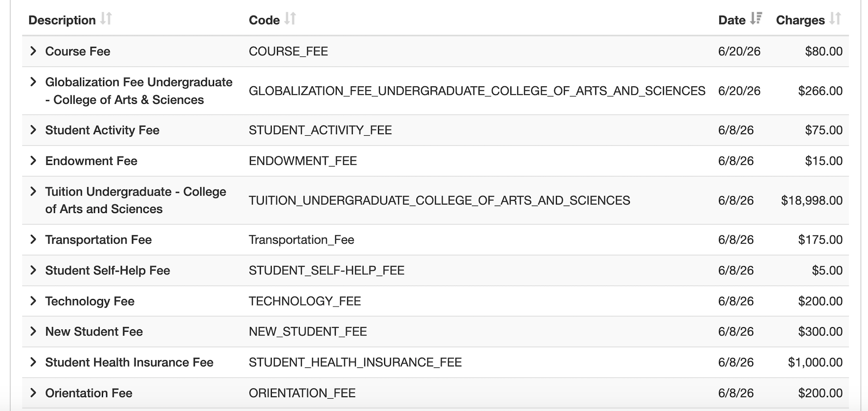Expand Tuition Undergraduate row chevron
This screenshot has height=411, width=868.
click(x=33, y=191)
